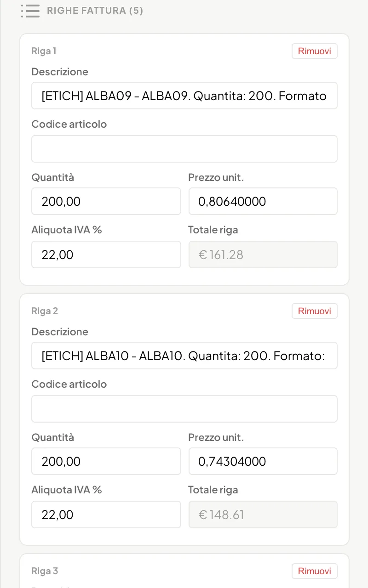The image size is (368, 588).
Task: Click the Riga 1 card label
Action: click(44, 51)
